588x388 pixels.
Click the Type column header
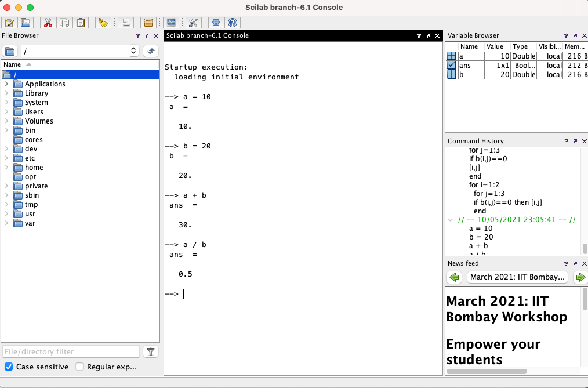pyautogui.click(x=524, y=46)
